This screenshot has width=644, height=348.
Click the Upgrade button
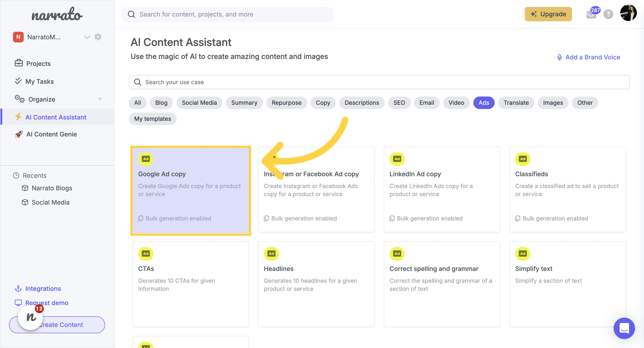549,14
